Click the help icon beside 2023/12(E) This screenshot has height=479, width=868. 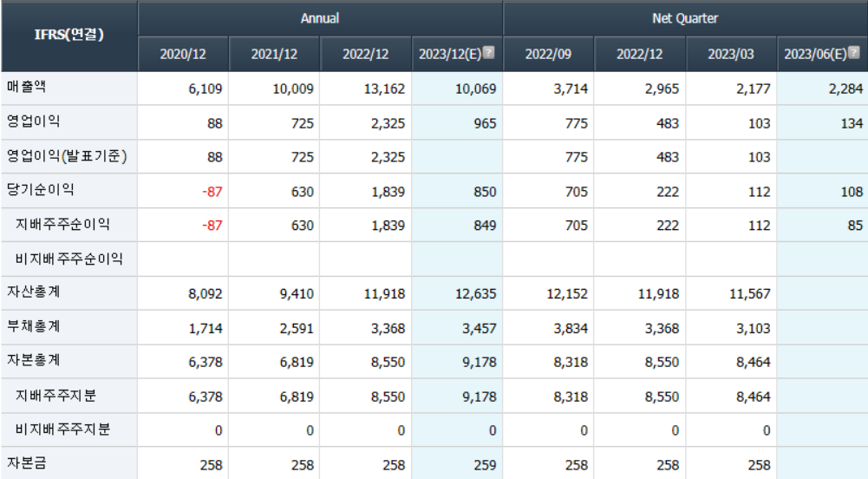click(489, 53)
